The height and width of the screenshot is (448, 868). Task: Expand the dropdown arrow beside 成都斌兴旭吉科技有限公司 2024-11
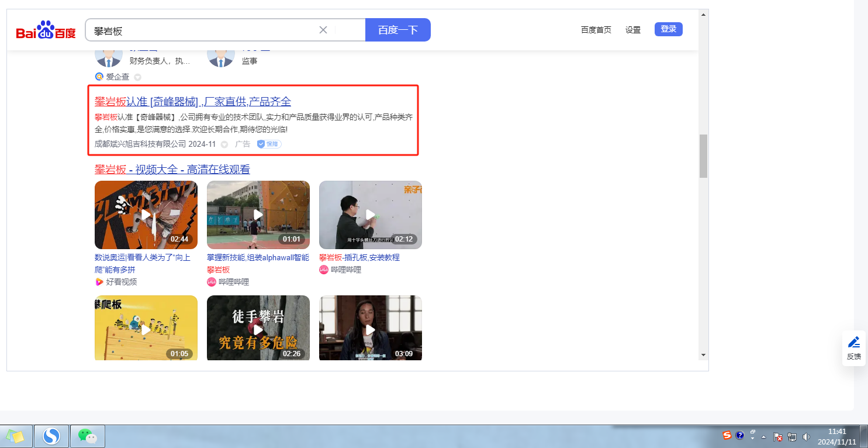224,144
